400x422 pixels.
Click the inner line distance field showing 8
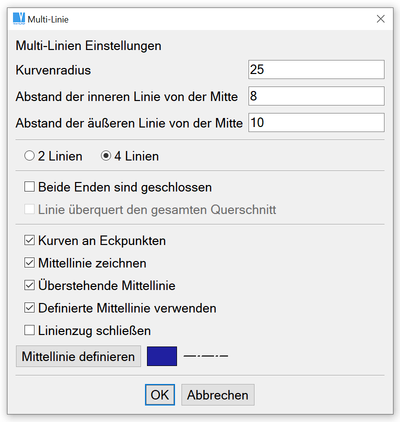click(316, 96)
